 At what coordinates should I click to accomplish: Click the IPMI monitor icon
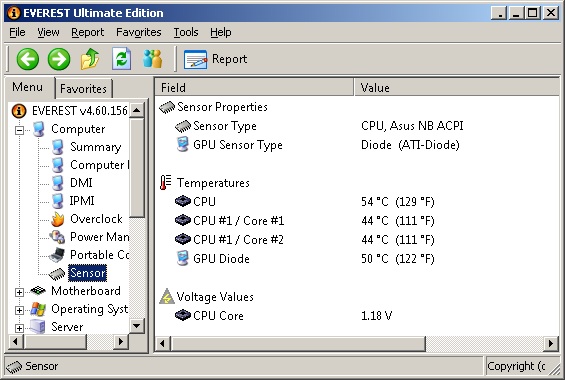coord(57,201)
